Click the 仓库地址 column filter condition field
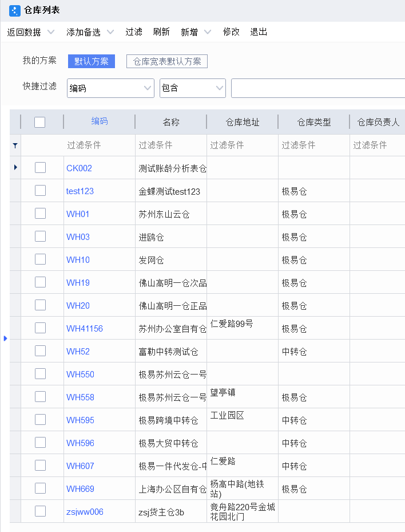This screenshot has width=405, height=532. [243, 145]
